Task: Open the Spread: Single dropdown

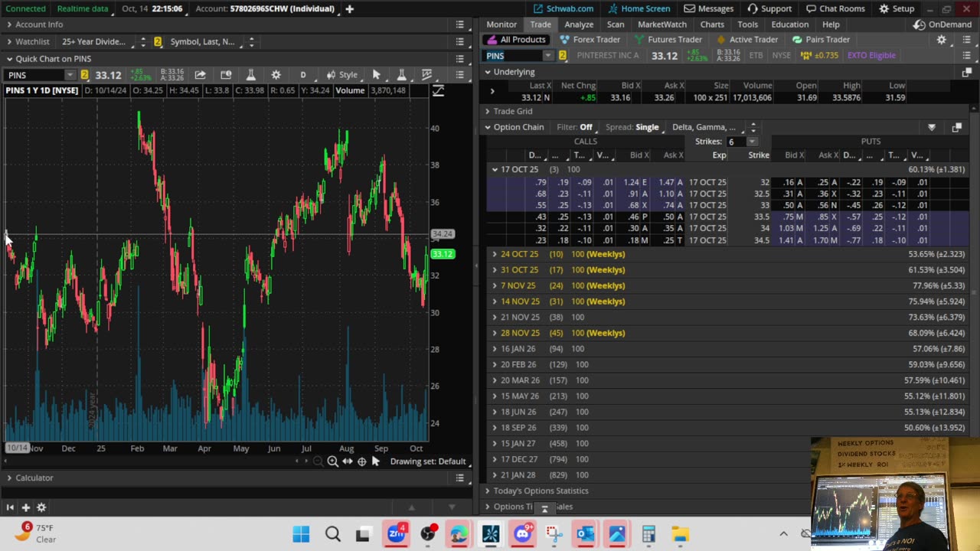Action: pyautogui.click(x=632, y=127)
